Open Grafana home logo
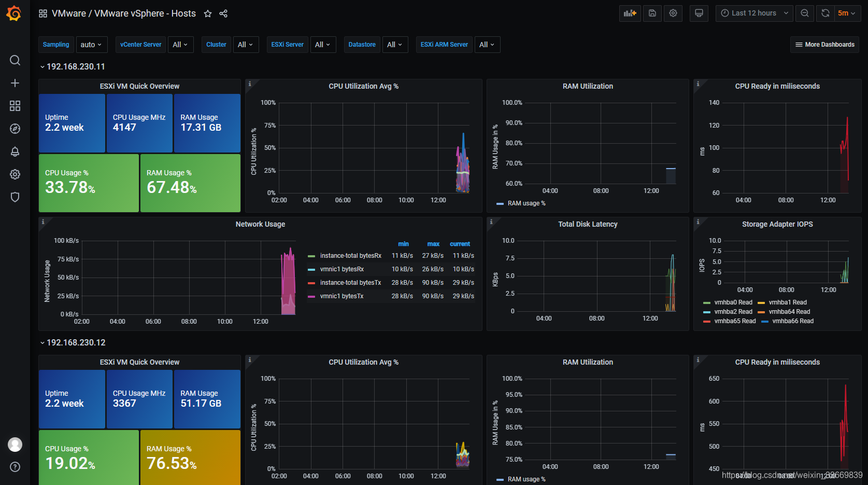Screen dimensions: 868x485 point(14,13)
